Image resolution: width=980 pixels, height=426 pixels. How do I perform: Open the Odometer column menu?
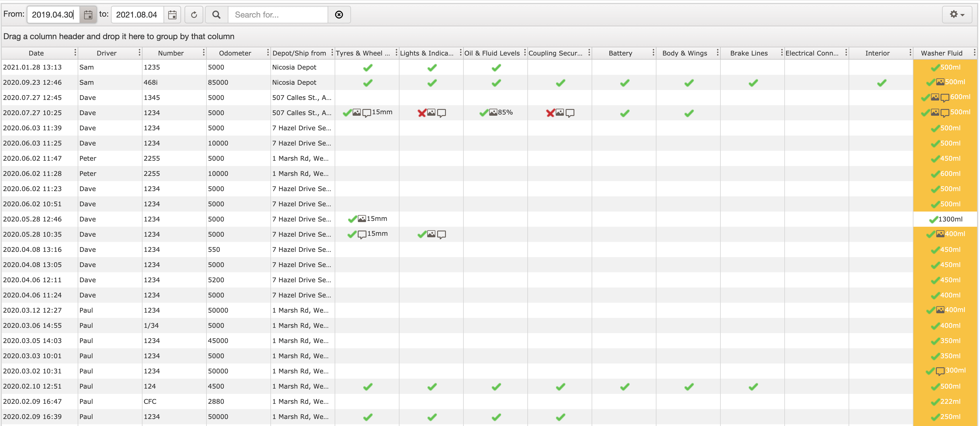tap(268, 53)
